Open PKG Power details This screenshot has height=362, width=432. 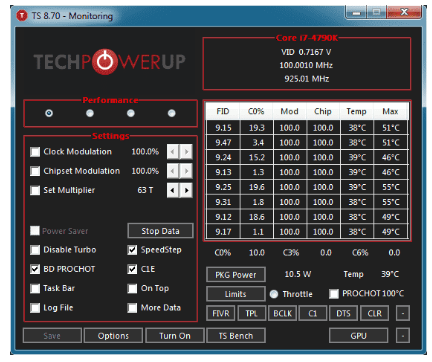[x=236, y=275]
